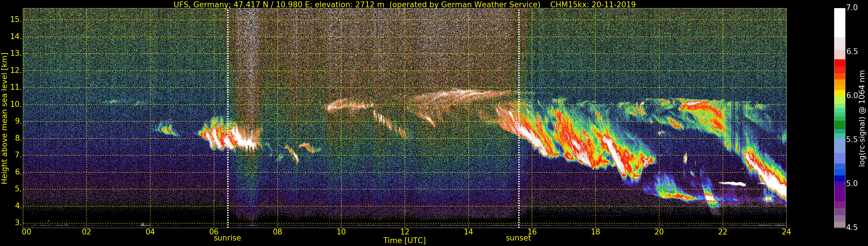Click the time axis tick '00'
This screenshot has height=246, width=868.
tap(27, 232)
